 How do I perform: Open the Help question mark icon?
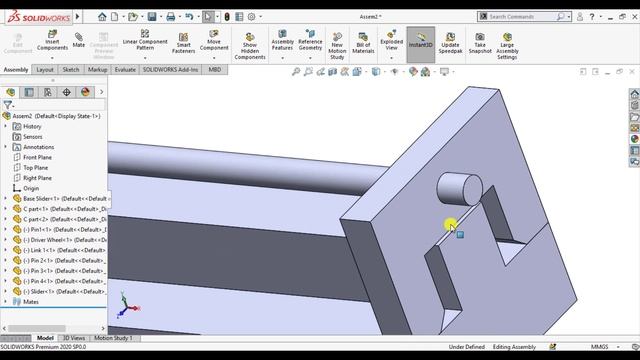coord(592,17)
